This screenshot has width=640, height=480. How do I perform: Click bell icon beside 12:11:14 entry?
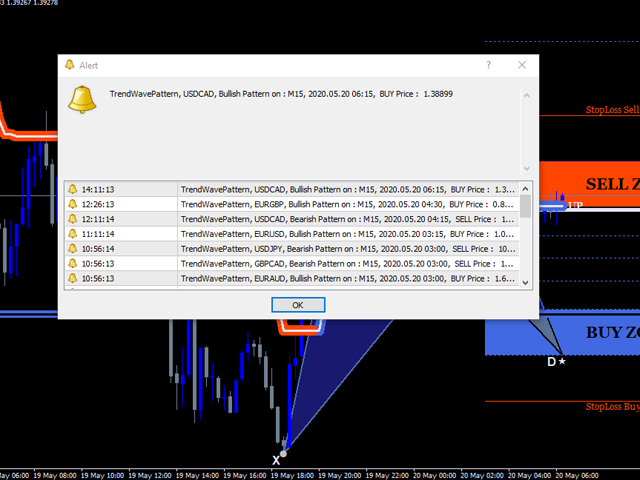point(73,219)
